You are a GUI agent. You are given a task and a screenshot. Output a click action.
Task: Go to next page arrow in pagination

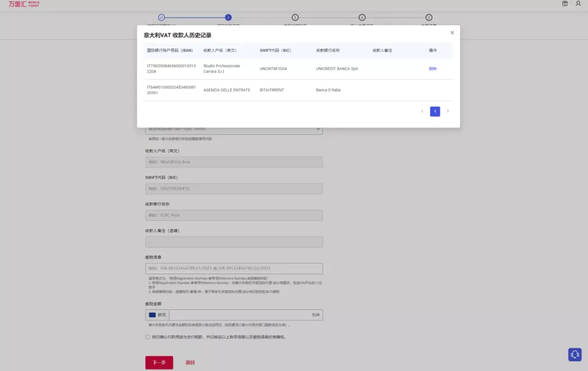click(x=448, y=112)
